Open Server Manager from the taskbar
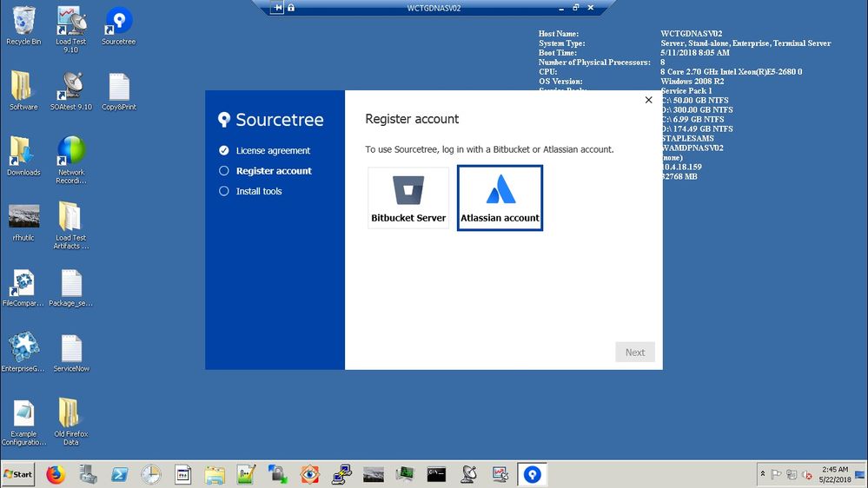 click(x=88, y=475)
